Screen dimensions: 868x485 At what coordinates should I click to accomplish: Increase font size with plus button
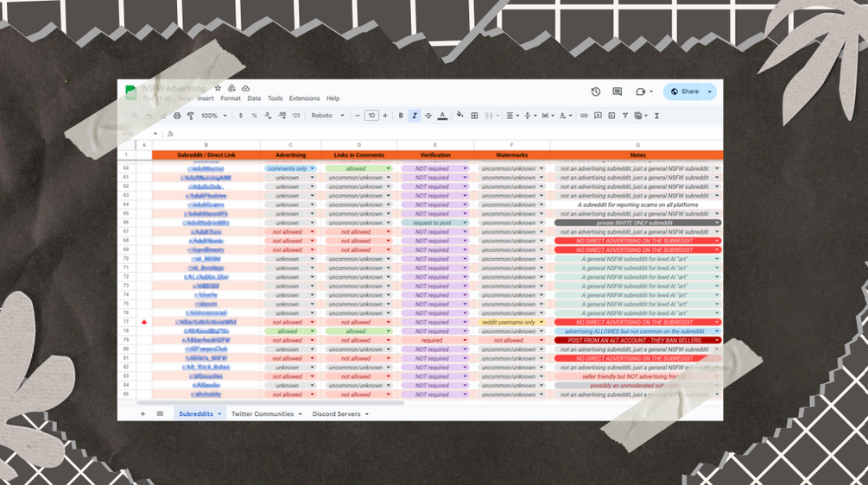tap(385, 116)
